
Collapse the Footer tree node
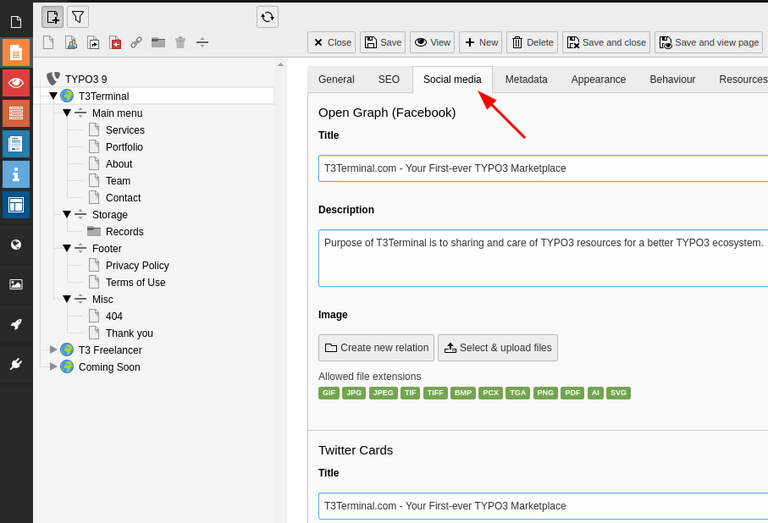[x=67, y=248]
